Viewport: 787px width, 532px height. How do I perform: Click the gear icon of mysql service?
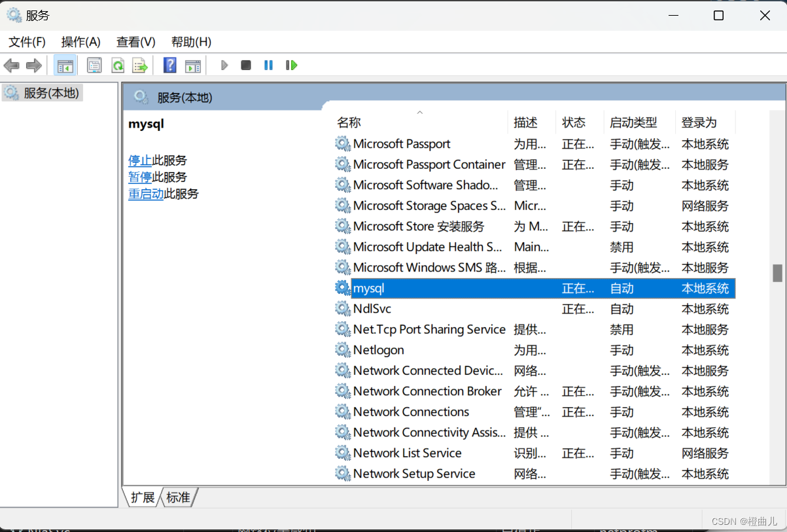[x=343, y=288]
